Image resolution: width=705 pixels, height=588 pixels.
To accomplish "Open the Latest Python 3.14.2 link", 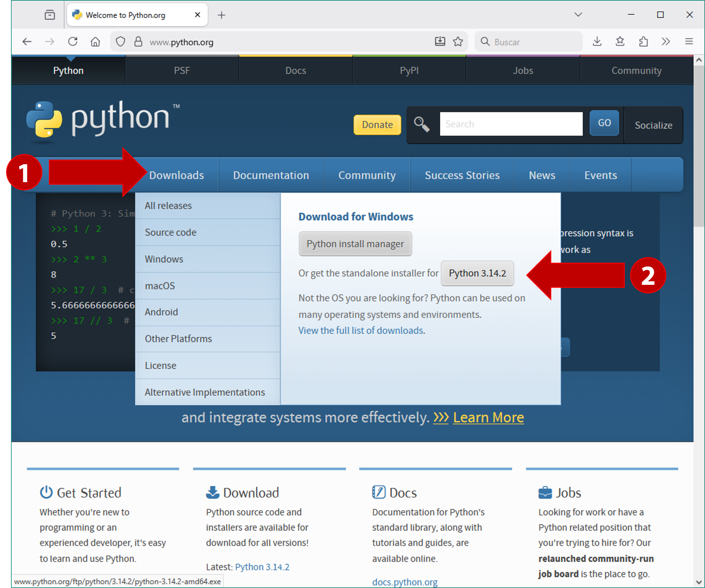I will [262, 567].
